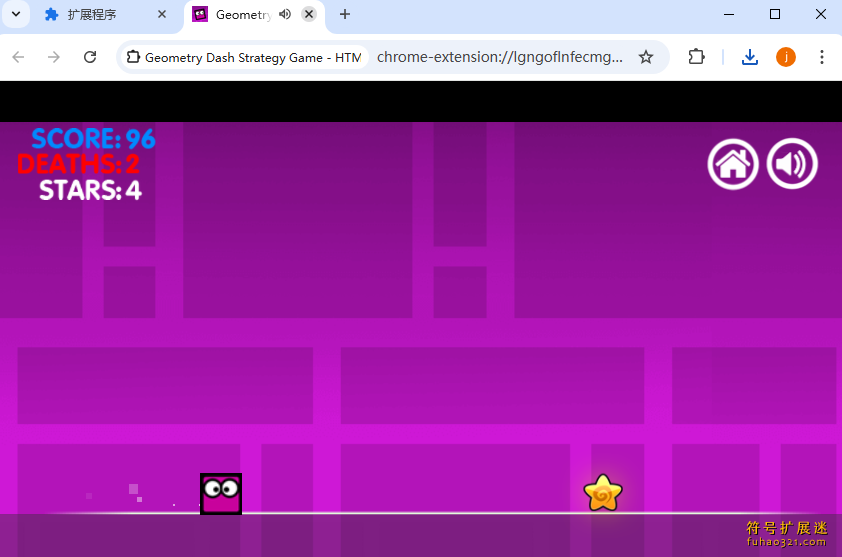This screenshot has width=842, height=557.
Task: Click the DEATHS: 2 counter
Action: [78, 164]
